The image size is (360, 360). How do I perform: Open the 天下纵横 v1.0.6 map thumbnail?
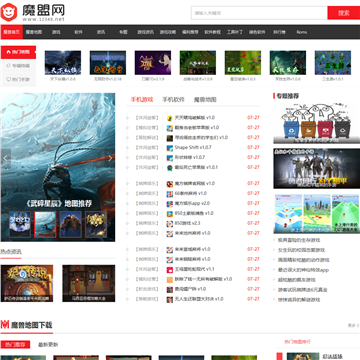(x=63, y=63)
